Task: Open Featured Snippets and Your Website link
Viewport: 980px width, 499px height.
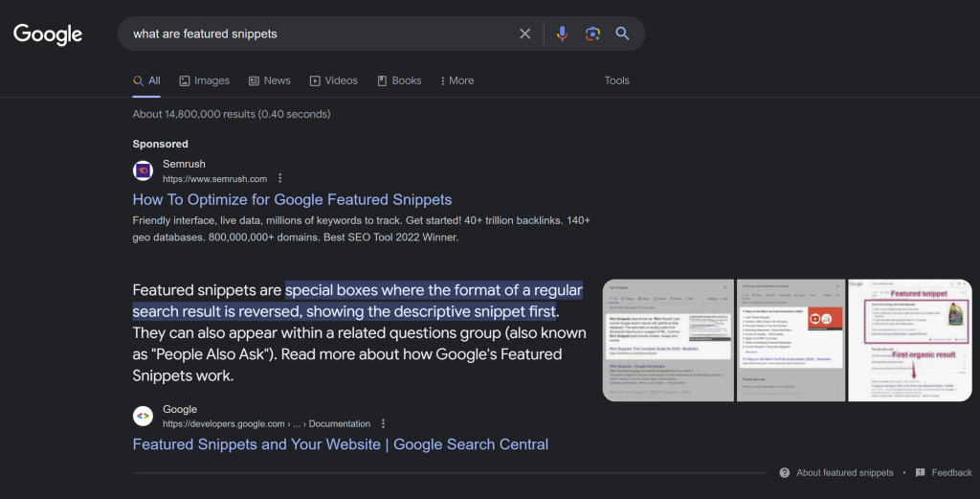Action: coord(340,444)
